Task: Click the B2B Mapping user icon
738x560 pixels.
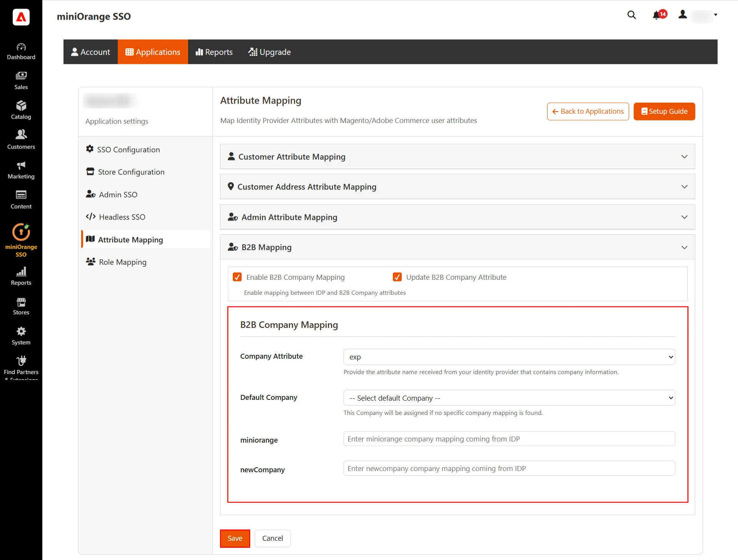Action: click(x=233, y=247)
